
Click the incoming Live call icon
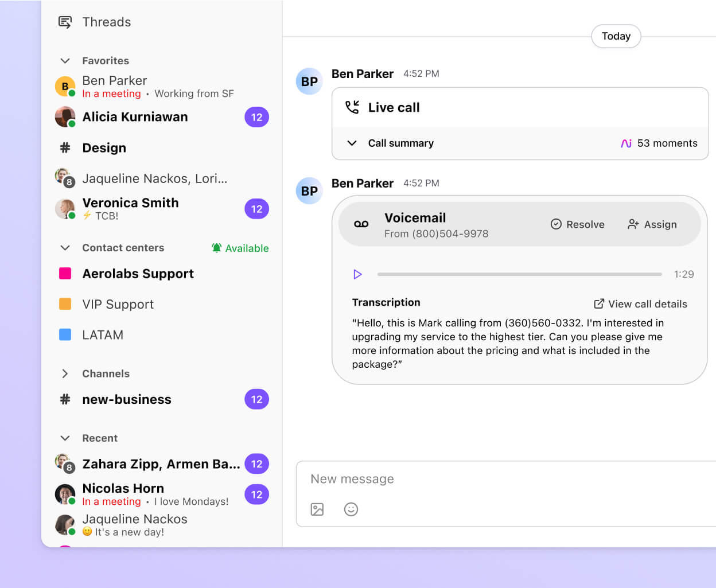coord(353,106)
